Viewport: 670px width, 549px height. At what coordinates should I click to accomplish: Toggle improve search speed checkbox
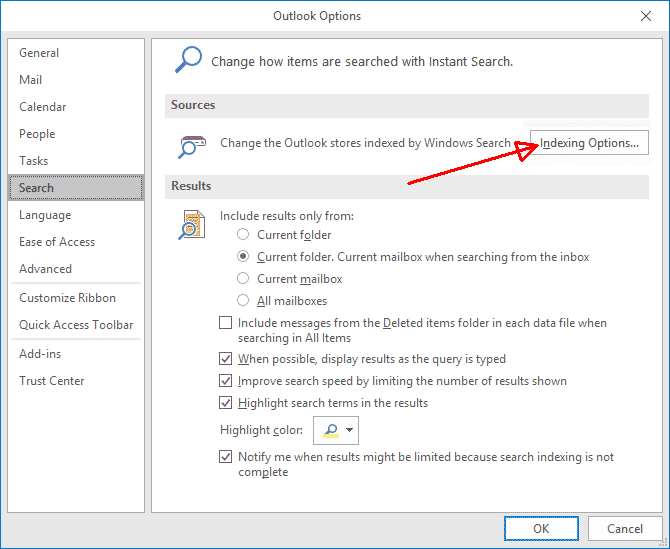point(226,381)
